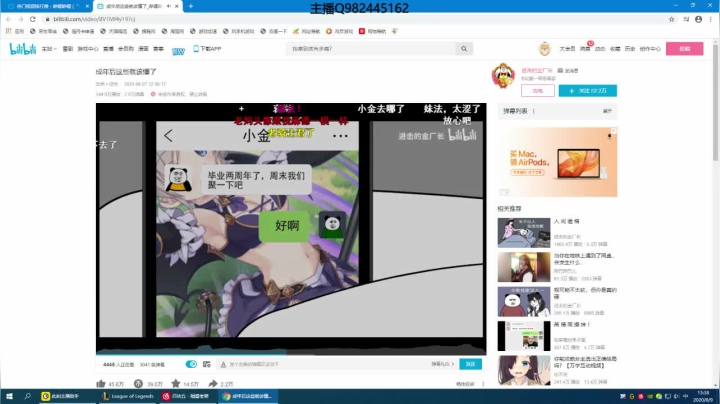Open the 游戏中心 nav item

coord(88,49)
